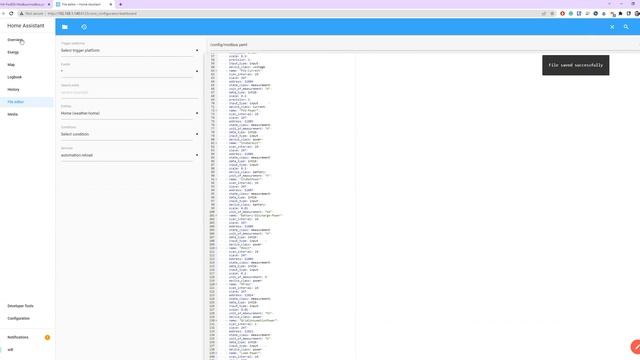This screenshot has width=640, height=360.
Task: Open the automation.reload services dropdown
Action: pyautogui.click(x=130, y=156)
